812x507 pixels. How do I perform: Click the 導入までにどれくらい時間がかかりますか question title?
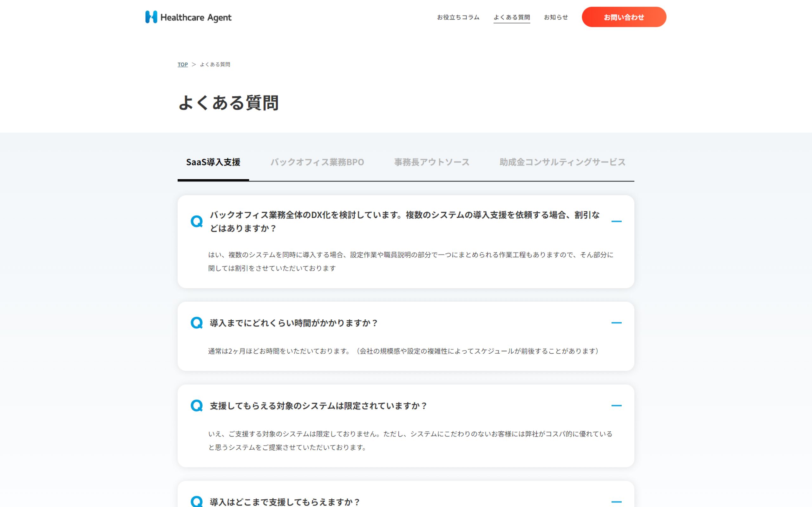(x=294, y=323)
